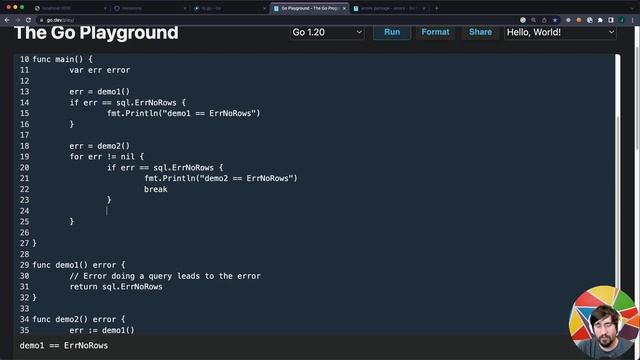Viewport: 640px width, 360px height.
Task: Bookmark this page with the star icon
Action: [555, 20]
